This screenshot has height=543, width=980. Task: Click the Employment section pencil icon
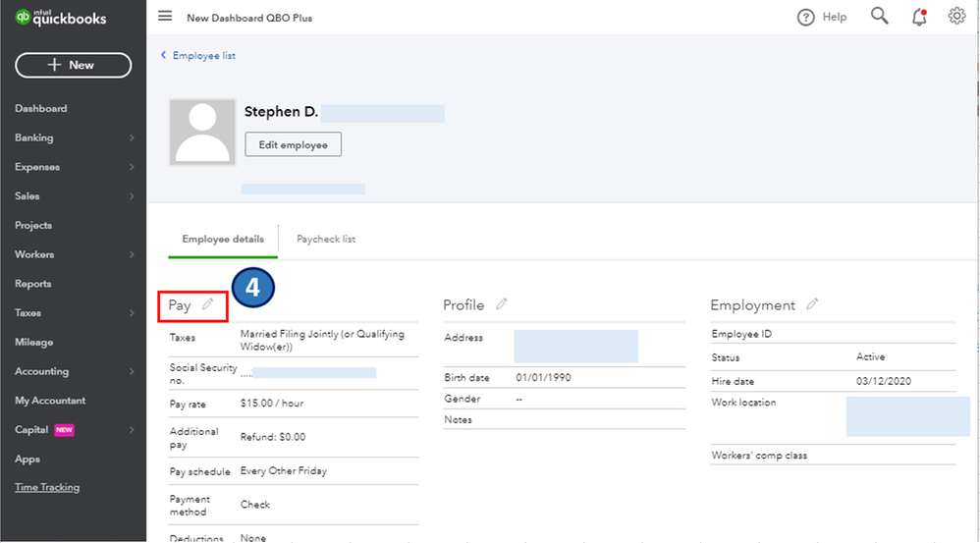[x=812, y=304]
